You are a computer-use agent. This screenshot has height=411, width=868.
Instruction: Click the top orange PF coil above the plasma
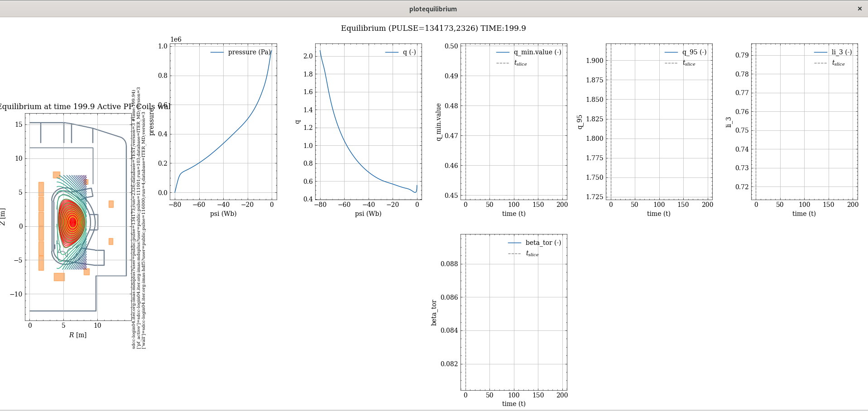(57, 175)
